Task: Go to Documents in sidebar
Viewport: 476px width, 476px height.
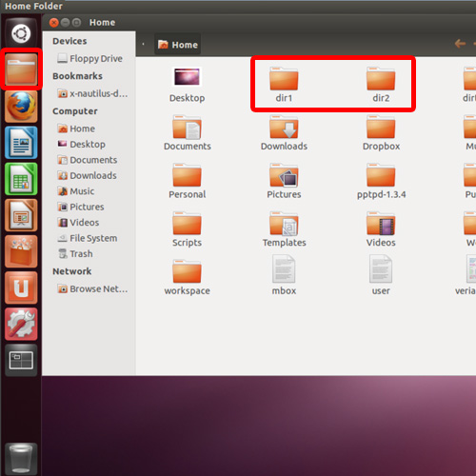Action: [88, 160]
